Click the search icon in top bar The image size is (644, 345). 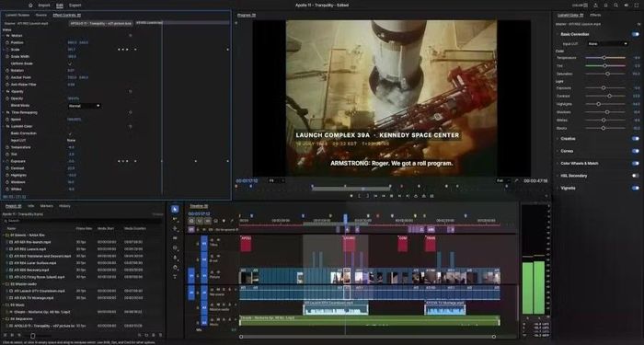point(615,6)
